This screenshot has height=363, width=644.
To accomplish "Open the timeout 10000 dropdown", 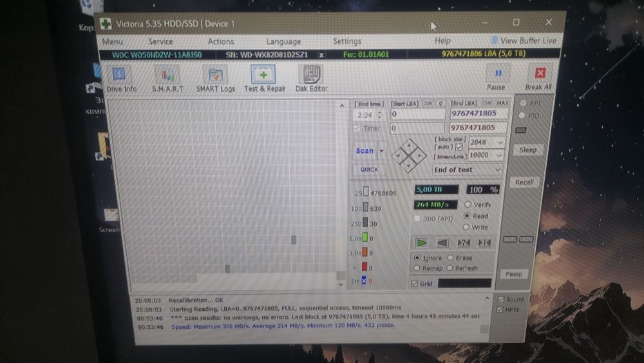I will (x=500, y=155).
